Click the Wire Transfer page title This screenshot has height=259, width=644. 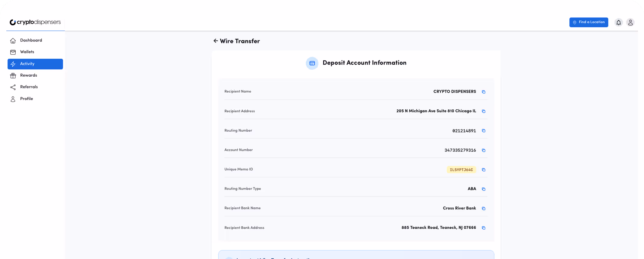(x=240, y=41)
